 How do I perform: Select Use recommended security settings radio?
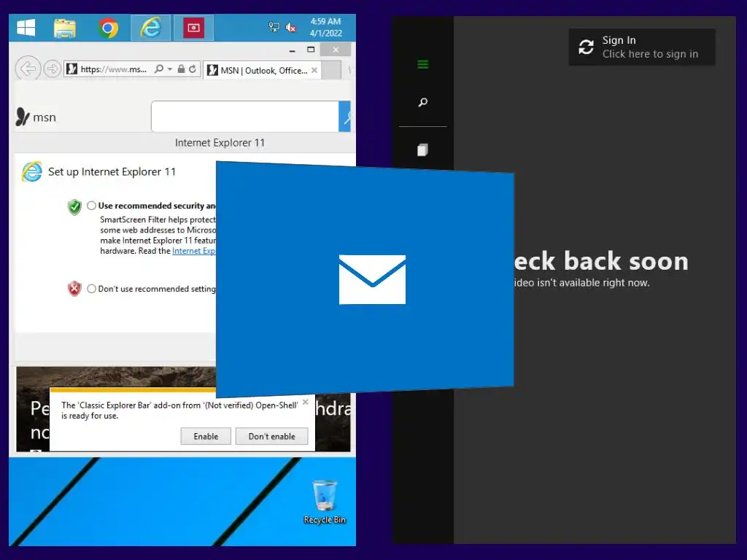91,206
